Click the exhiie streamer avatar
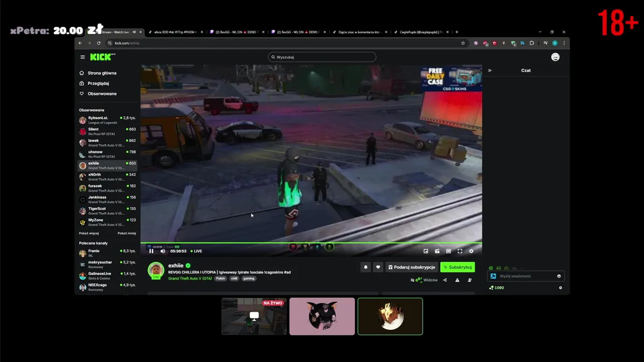This screenshot has width=644, height=362. click(156, 270)
